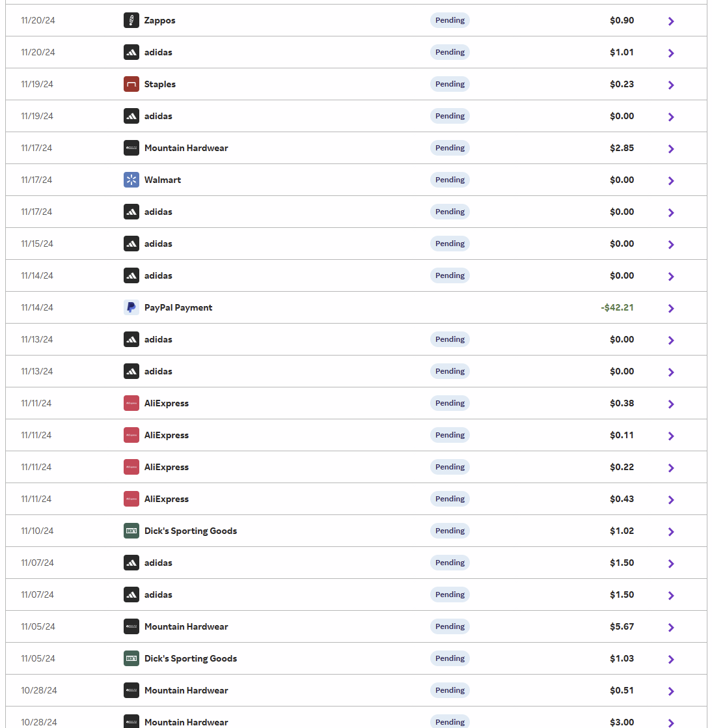Click the Mountain Hardwear icon on the $2.85 row
This screenshot has width=712, height=728.
[131, 148]
